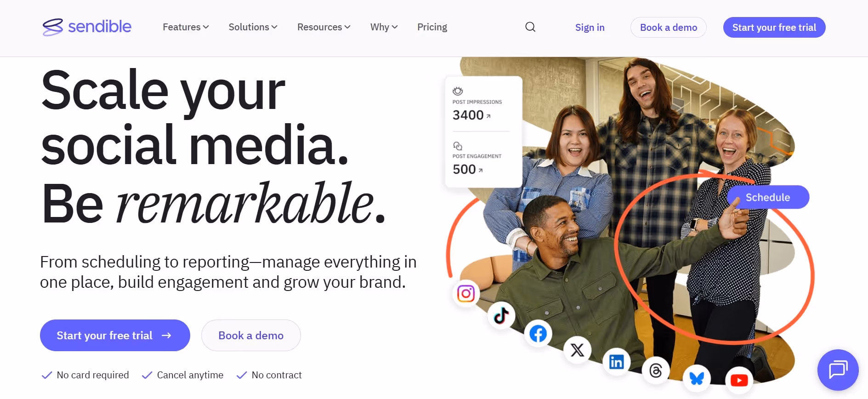Click the Sendible logo
The height and width of the screenshot is (399, 868).
click(x=87, y=27)
